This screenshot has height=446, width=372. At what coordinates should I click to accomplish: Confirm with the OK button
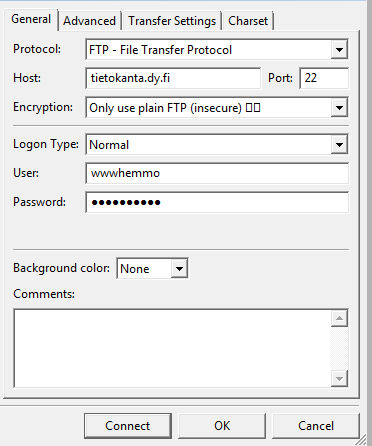[222, 426]
